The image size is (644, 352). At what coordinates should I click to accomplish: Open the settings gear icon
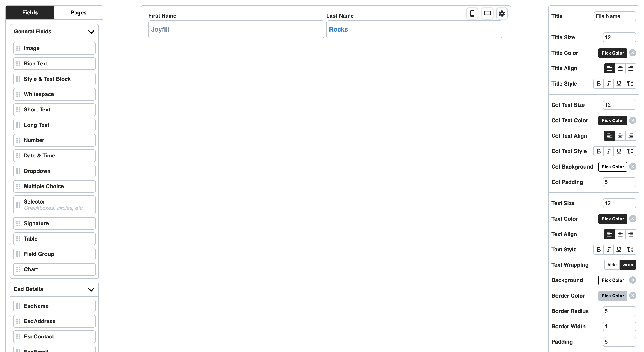(502, 14)
